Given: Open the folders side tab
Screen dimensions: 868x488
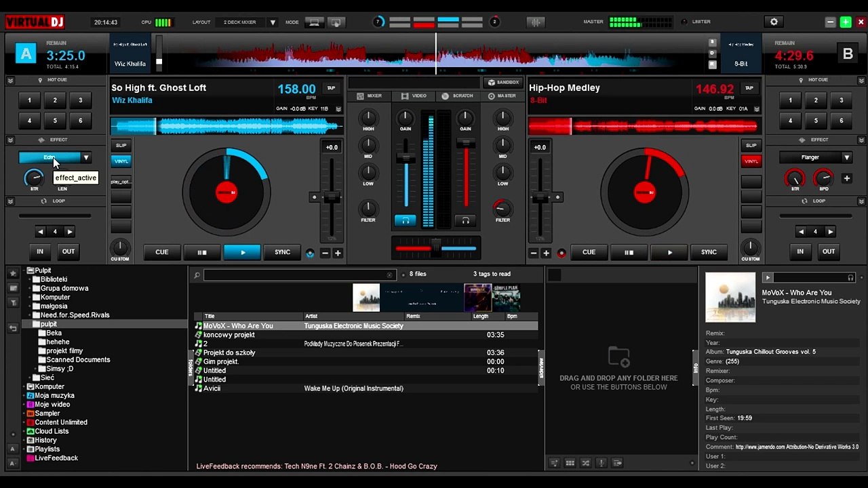Looking at the screenshot, I should [191, 367].
